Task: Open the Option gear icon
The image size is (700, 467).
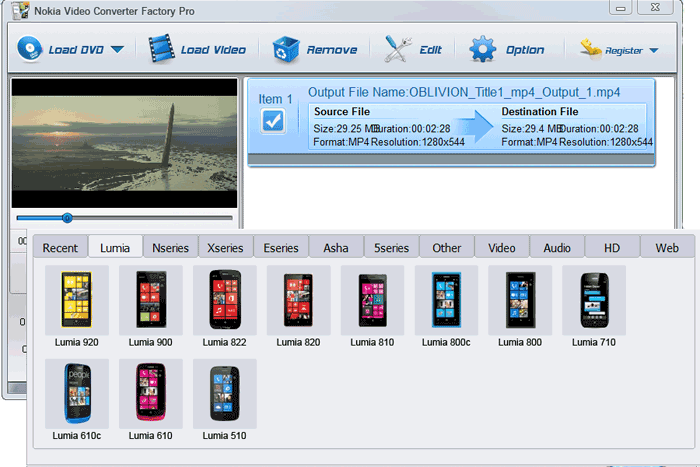Action: tap(482, 49)
